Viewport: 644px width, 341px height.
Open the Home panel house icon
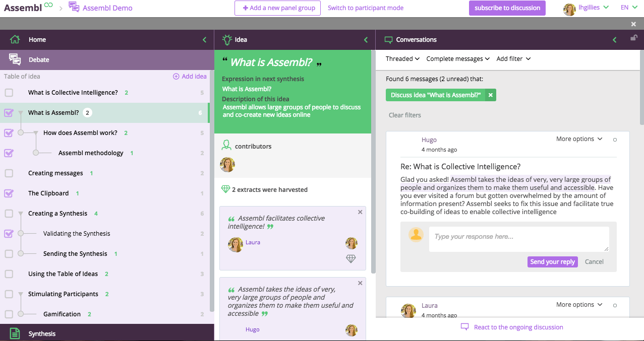[15, 39]
